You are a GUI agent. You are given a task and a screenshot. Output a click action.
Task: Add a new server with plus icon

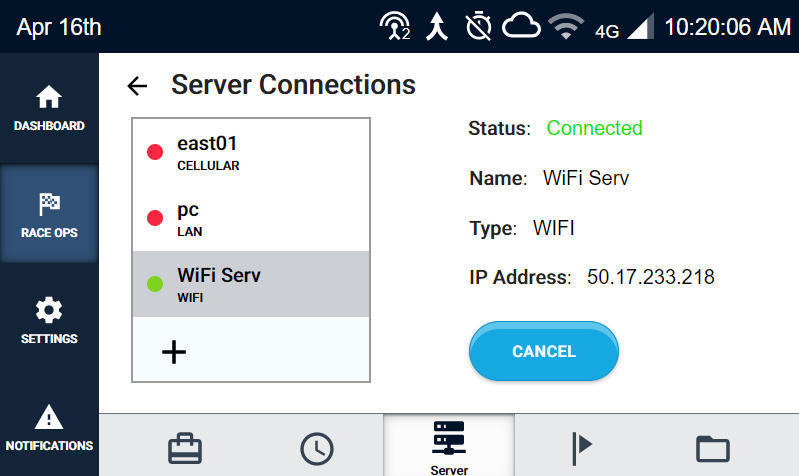(x=174, y=352)
